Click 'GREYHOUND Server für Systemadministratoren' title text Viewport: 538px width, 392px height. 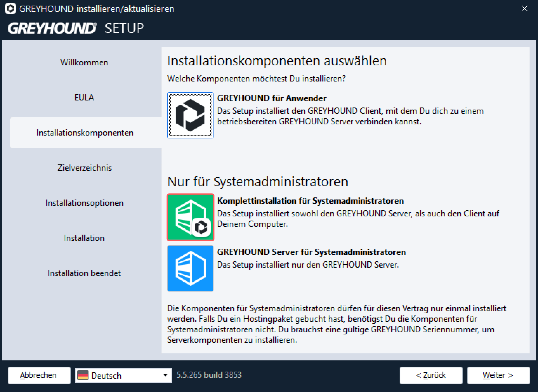[311, 252]
